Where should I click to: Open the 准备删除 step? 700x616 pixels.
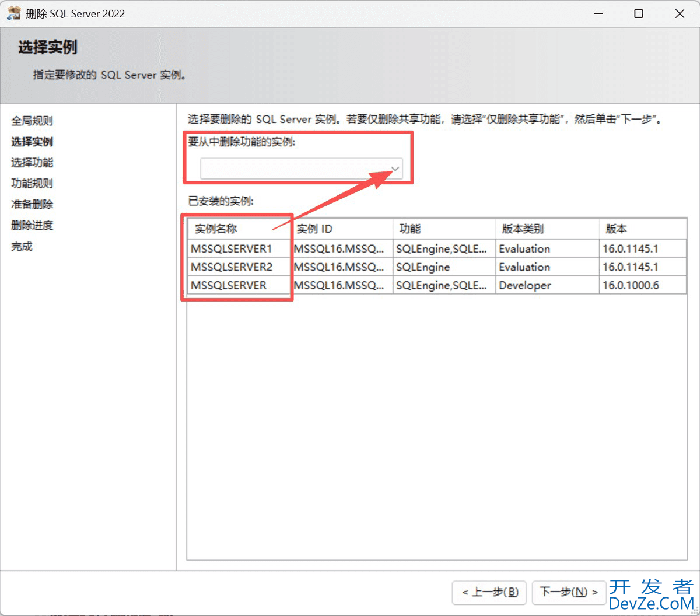click(32, 205)
